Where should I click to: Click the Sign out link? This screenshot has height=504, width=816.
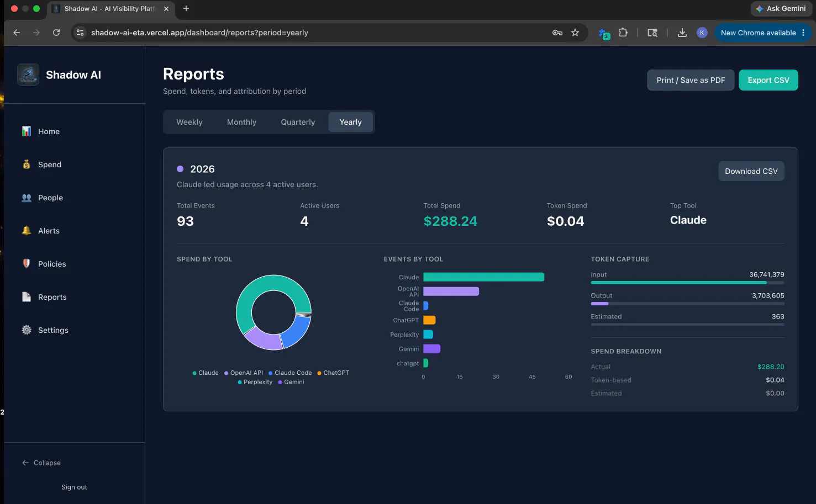[x=74, y=487]
